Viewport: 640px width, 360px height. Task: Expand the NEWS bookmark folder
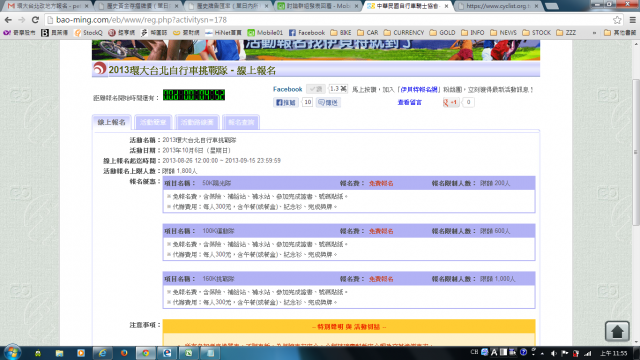pyautogui.click(x=503, y=33)
